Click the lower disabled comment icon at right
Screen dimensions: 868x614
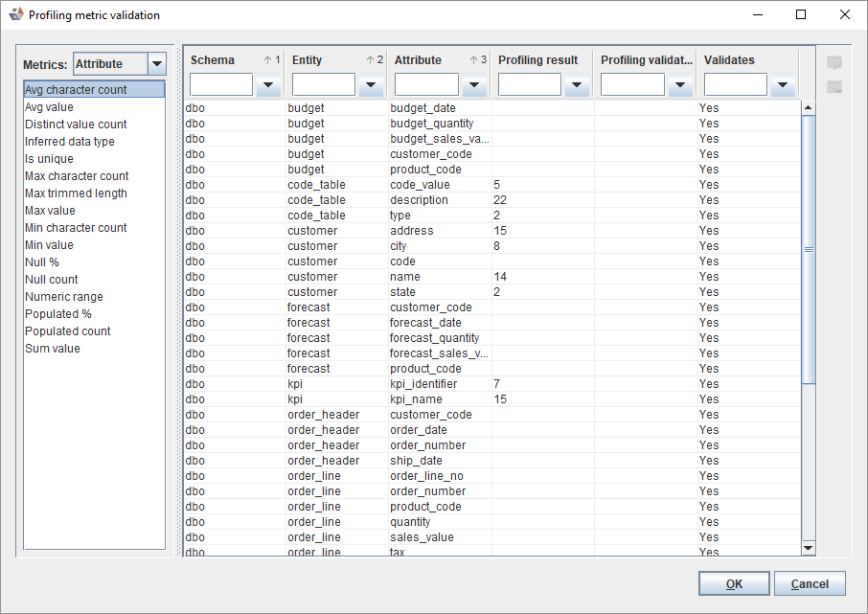tap(834, 87)
